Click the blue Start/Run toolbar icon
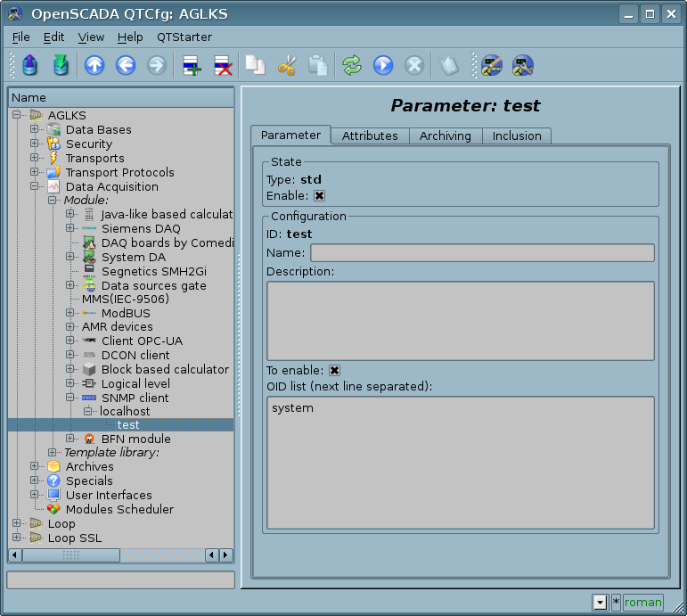 tap(383, 65)
